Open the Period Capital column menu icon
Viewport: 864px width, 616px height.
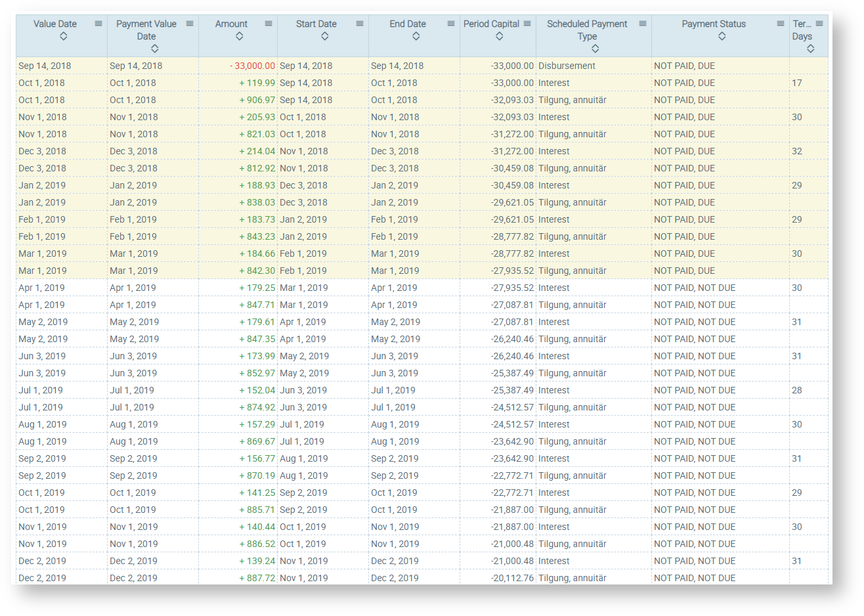pos(527,24)
